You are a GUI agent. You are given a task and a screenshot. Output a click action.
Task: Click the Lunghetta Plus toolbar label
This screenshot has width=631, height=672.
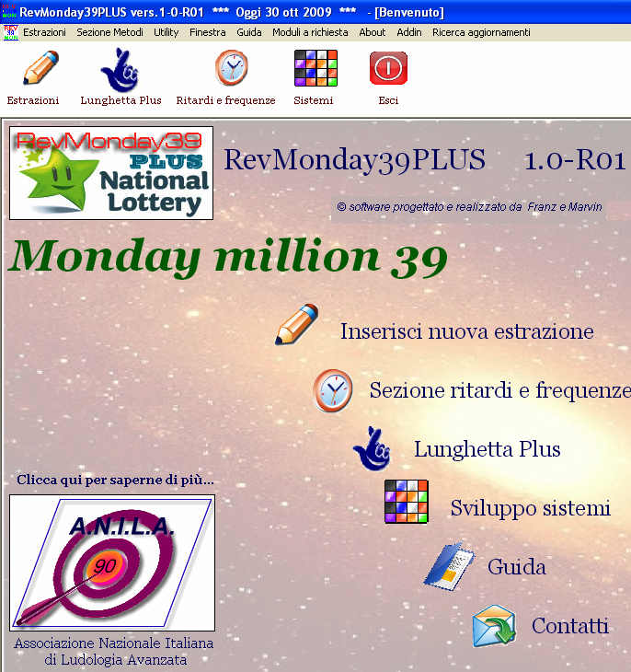(120, 100)
